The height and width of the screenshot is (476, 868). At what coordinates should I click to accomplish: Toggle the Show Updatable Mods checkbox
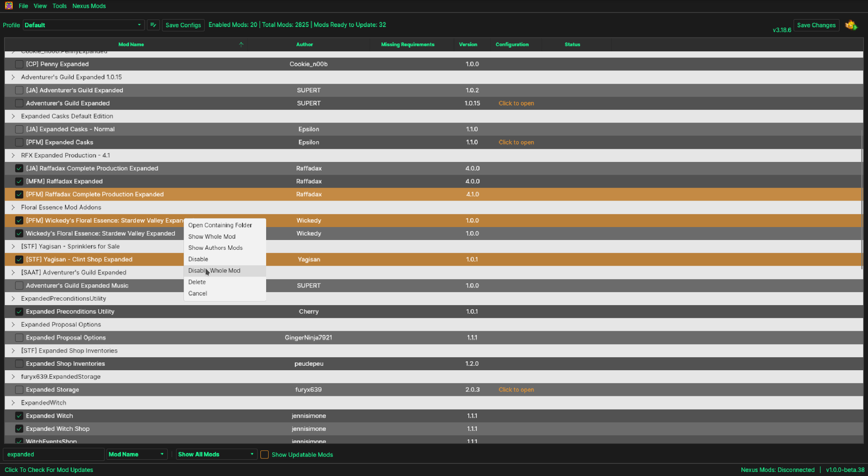click(x=265, y=454)
